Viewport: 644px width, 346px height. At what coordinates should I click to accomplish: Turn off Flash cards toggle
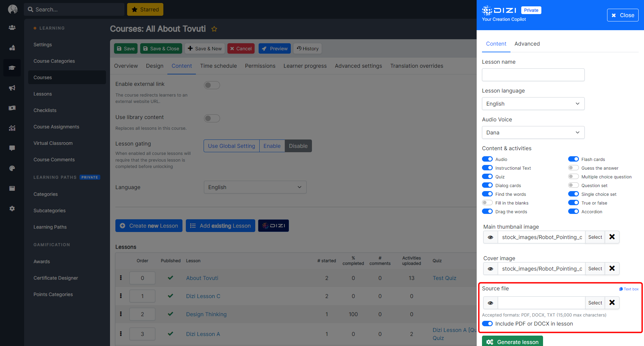(x=574, y=159)
